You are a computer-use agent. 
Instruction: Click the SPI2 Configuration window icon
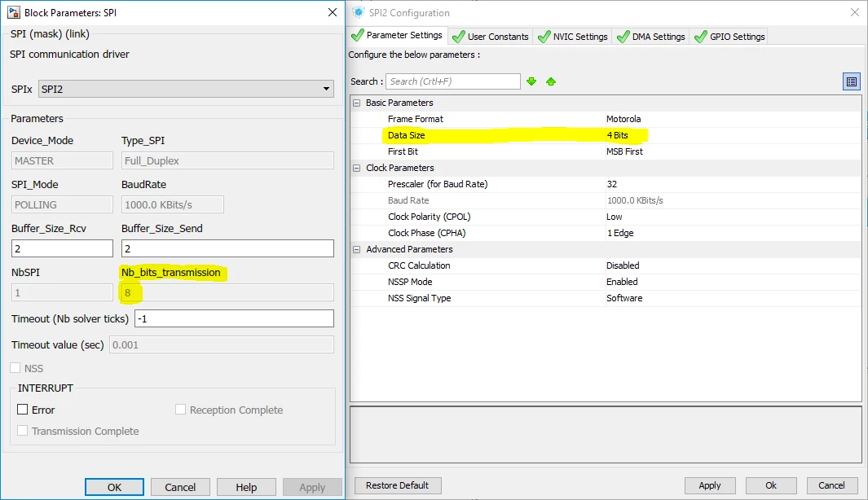(359, 12)
